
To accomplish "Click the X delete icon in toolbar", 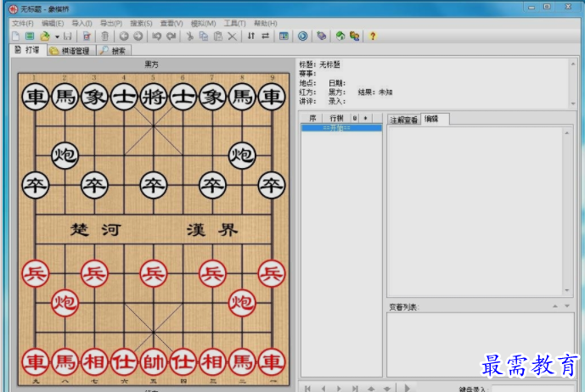I will (x=232, y=36).
